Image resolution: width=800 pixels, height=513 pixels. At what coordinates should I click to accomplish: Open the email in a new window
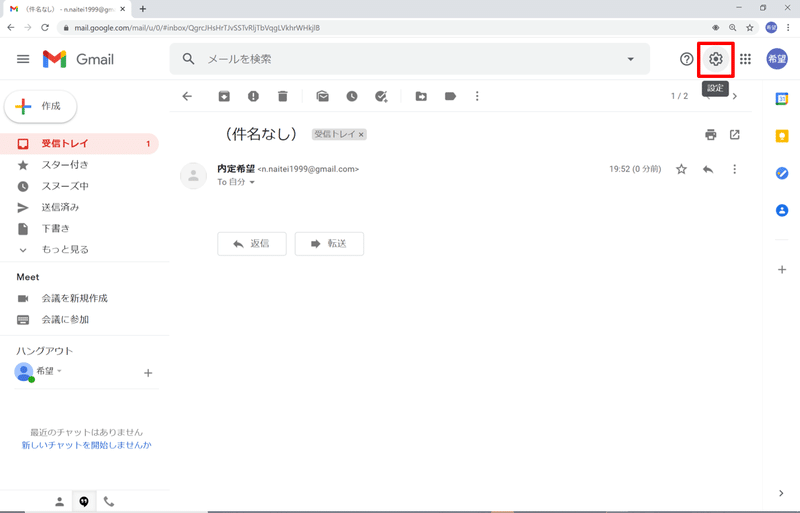pyautogui.click(x=735, y=135)
